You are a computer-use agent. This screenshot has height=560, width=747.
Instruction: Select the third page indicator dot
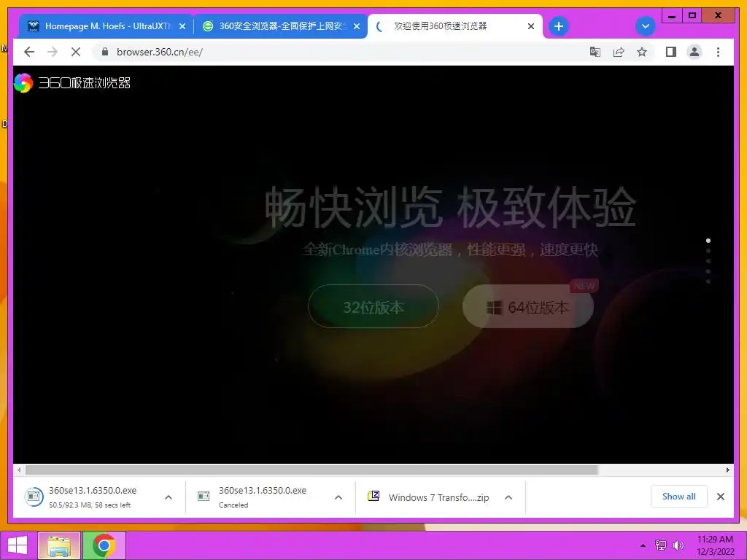[708, 261]
